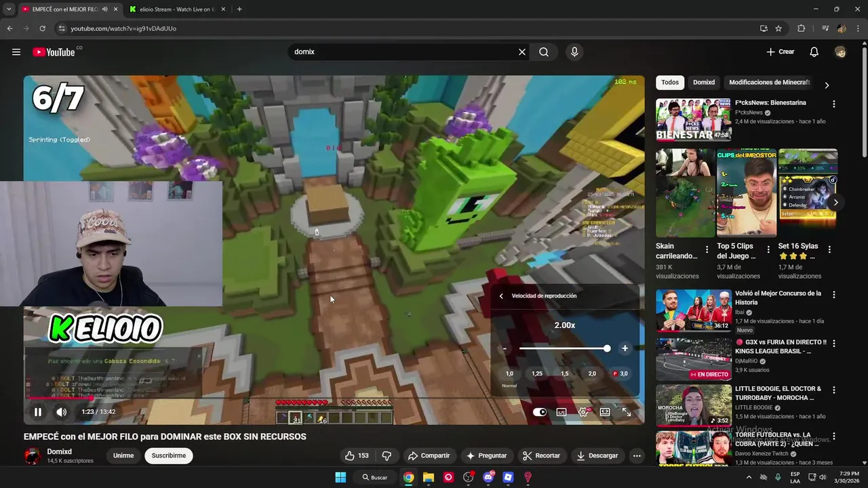Dislike the video with thumbs down

click(x=387, y=456)
